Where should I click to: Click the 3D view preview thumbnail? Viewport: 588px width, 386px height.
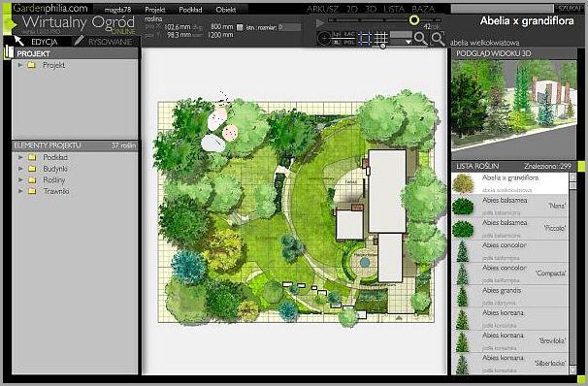(513, 110)
